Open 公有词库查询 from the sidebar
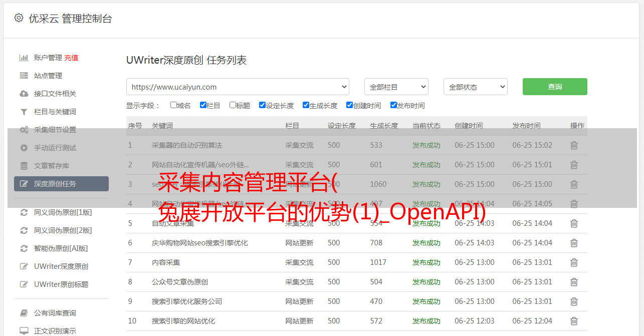Screen dimensions: 644x336 (x=55, y=313)
